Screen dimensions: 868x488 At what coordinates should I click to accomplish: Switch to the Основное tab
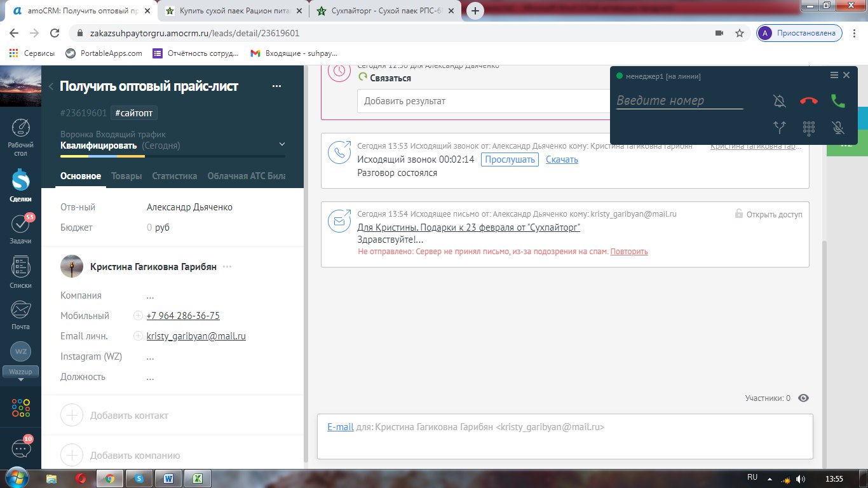click(81, 176)
